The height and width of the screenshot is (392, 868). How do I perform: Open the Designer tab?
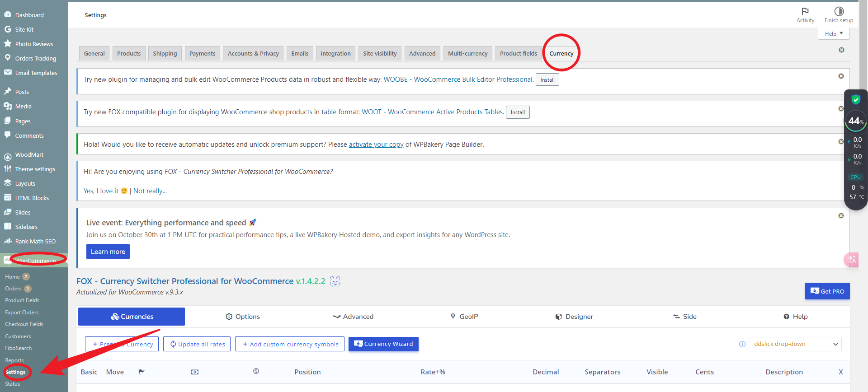574,317
